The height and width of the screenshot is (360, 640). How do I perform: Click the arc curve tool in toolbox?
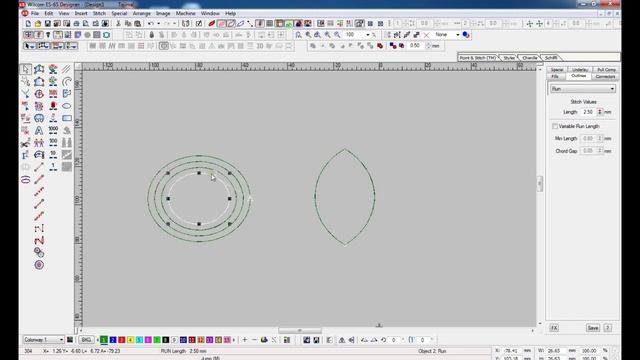[x=67, y=81]
